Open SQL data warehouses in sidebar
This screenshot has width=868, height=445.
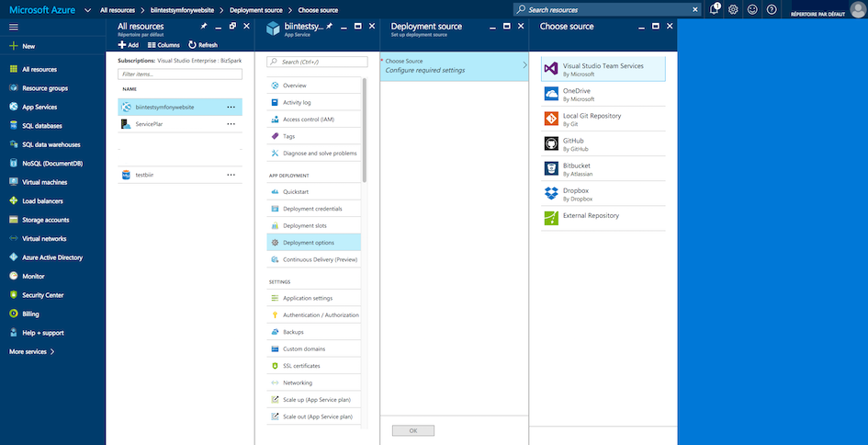[x=52, y=144]
